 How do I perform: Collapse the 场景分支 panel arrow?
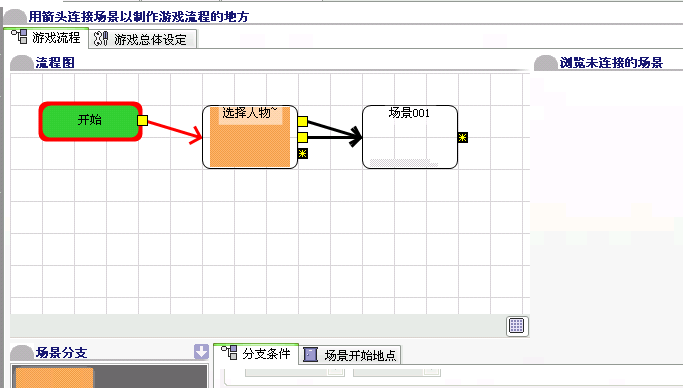tap(201, 352)
